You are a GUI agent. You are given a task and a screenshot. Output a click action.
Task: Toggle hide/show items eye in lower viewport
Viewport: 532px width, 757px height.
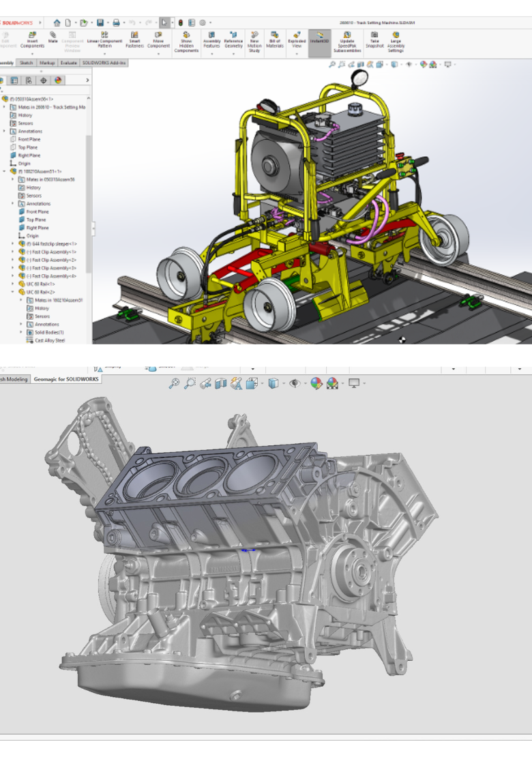295,383
